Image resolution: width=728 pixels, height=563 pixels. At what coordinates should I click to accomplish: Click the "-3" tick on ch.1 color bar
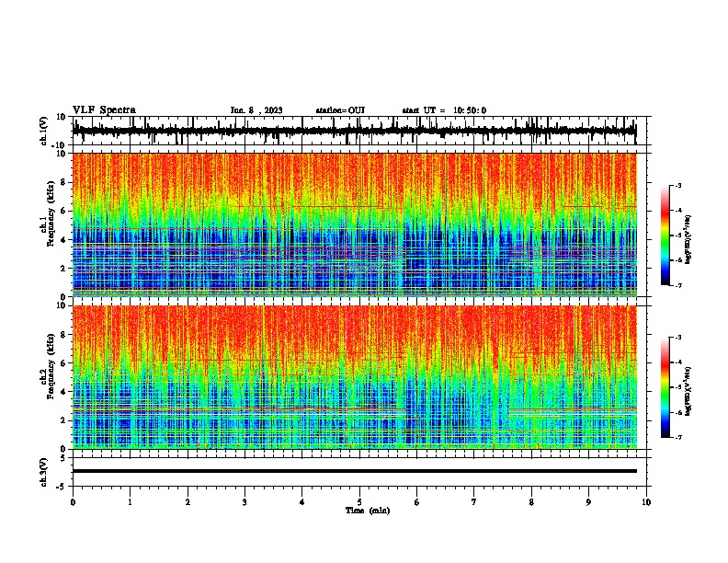coord(678,186)
